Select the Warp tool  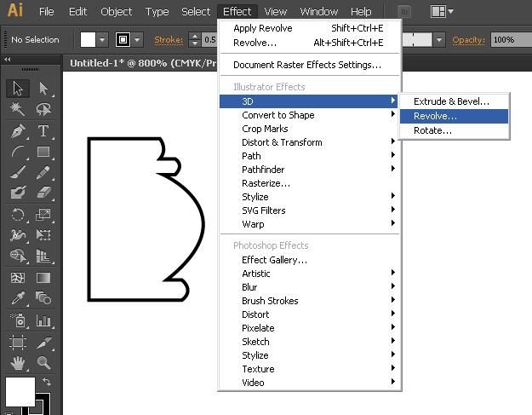click(x=18, y=235)
